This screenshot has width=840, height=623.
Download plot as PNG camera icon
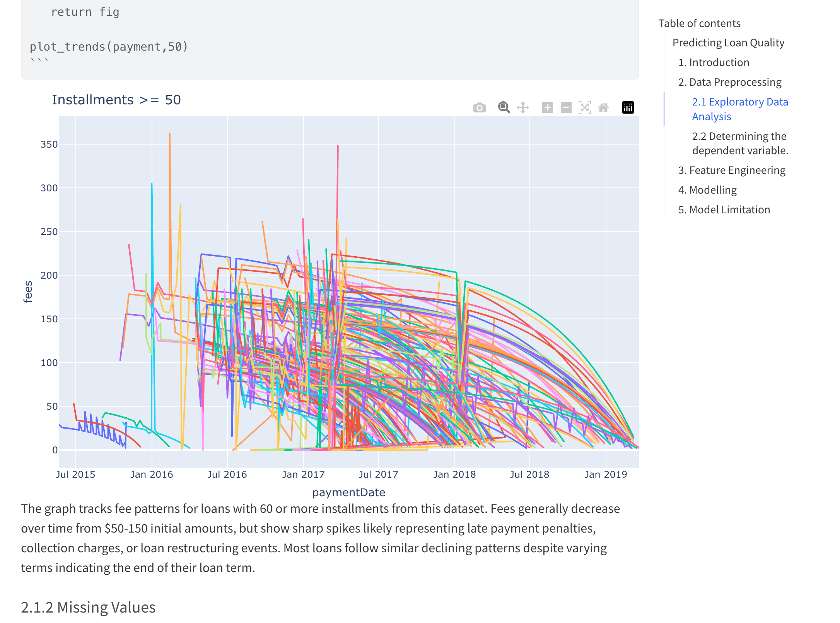pos(479,107)
